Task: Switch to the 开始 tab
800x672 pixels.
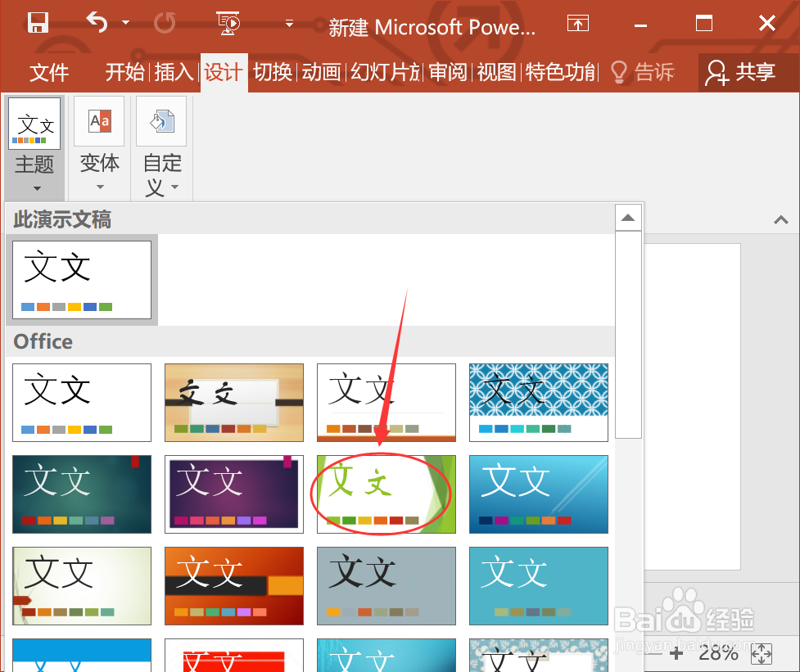Action: tap(124, 72)
